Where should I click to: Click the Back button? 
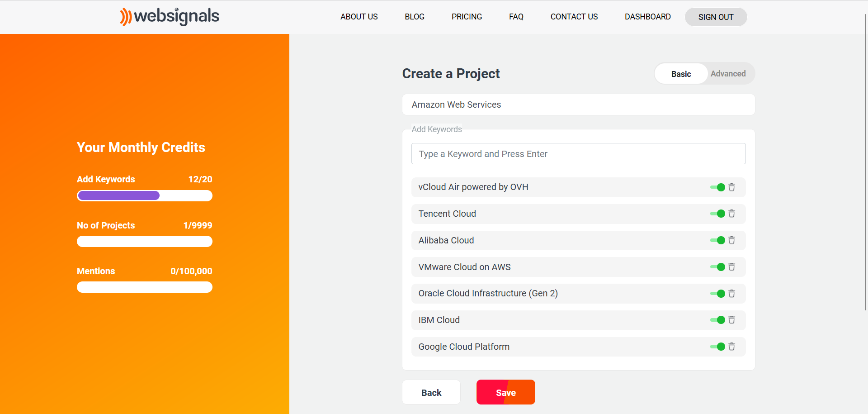(431, 392)
